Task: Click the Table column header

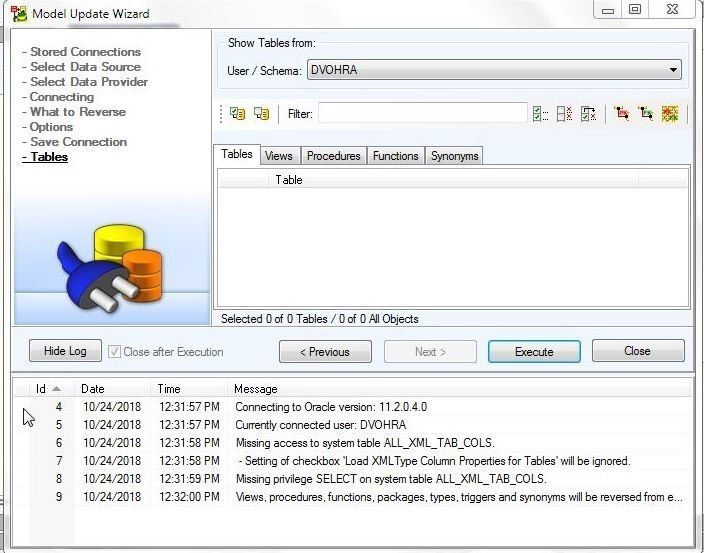Action: 453,180
